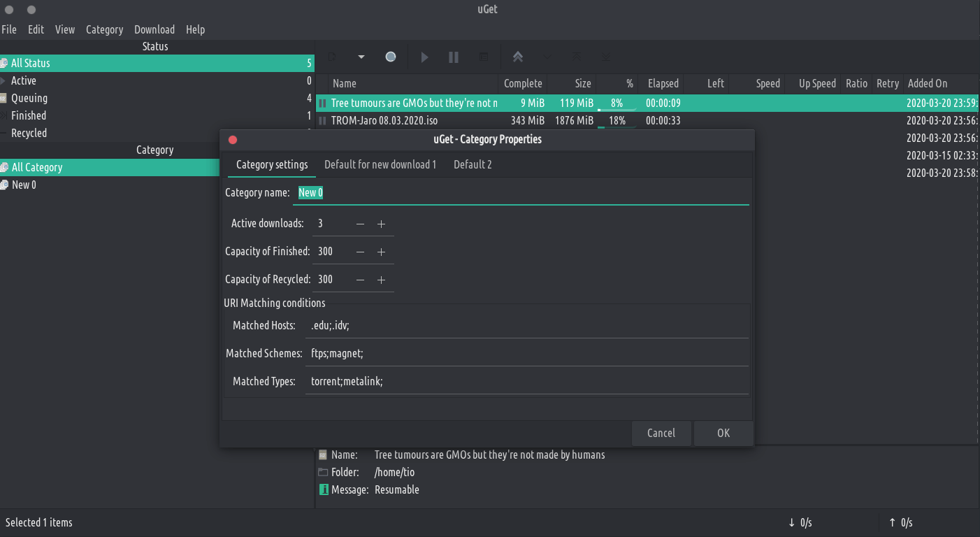Click the Capacity of Recycled value field
The height and width of the screenshot is (537, 980).
[331, 280]
